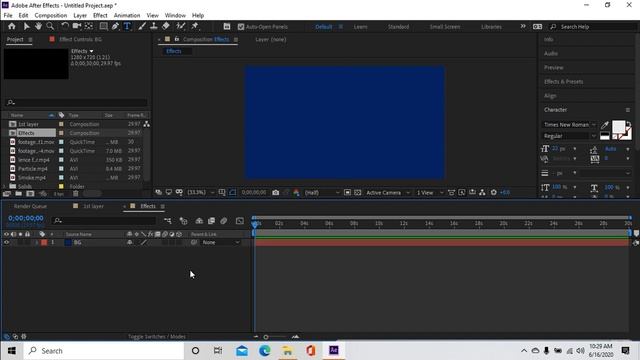Open the Layer menu
Image resolution: width=640 pixels, height=360 pixels.
[80, 15]
